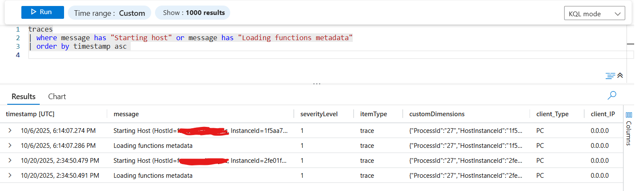Viewport: 644px width, 191px height.
Task: Click the message column header
Action: tap(126, 114)
